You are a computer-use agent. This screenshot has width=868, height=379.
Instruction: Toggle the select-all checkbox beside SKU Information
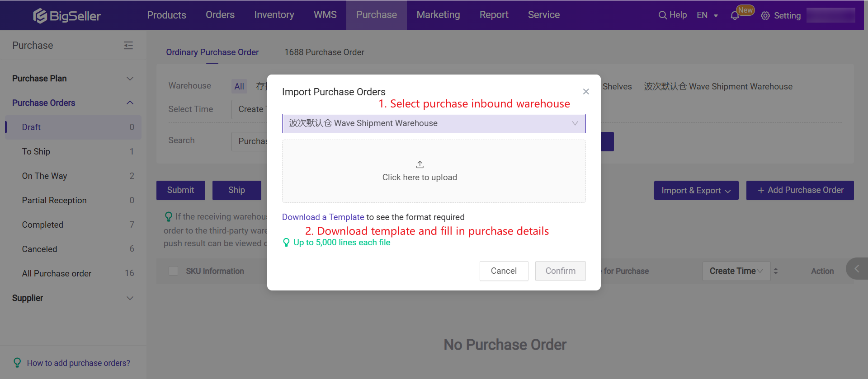(173, 271)
